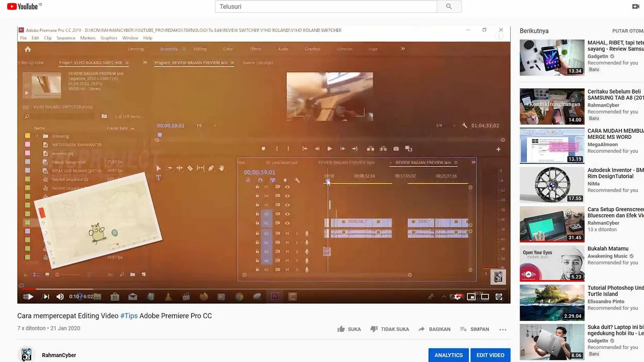This screenshot has height=362, width=644.
Task: Click the RahmanCyber channel avatar
Action: coord(27,355)
